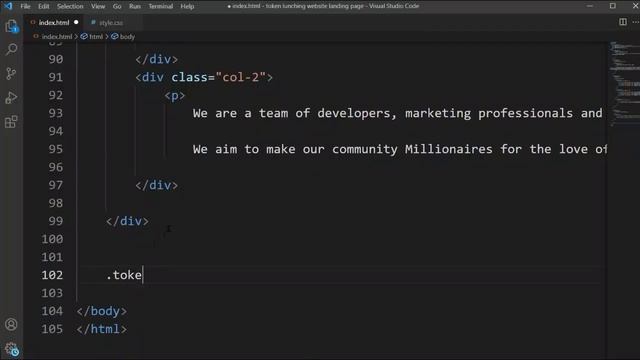Click line number 105 in gutter
The height and width of the screenshot is (360, 640).
coord(53,329)
